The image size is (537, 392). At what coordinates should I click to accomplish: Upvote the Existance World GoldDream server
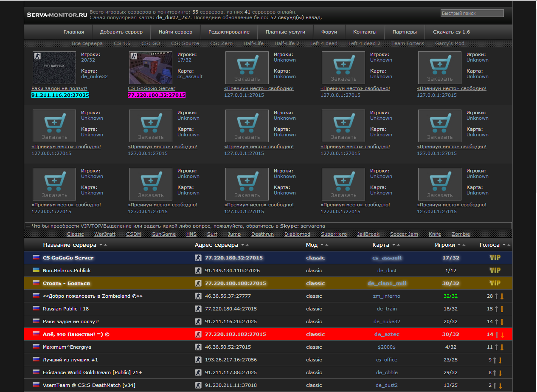(x=496, y=373)
